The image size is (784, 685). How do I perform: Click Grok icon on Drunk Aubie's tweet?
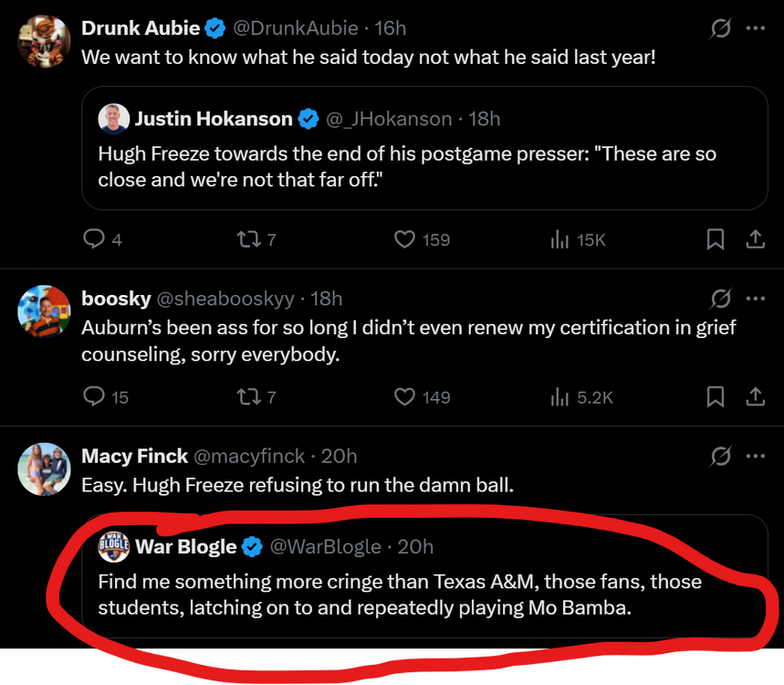point(721,28)
